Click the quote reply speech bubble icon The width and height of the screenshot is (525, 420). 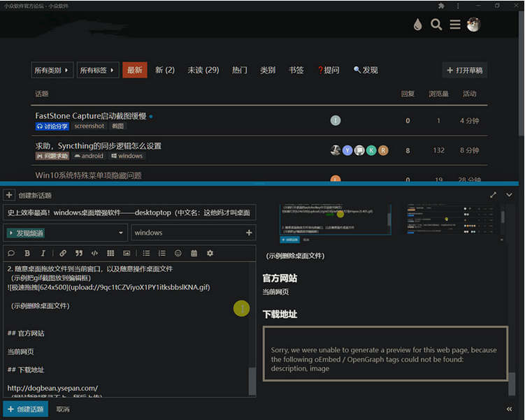tap(11, 253)
